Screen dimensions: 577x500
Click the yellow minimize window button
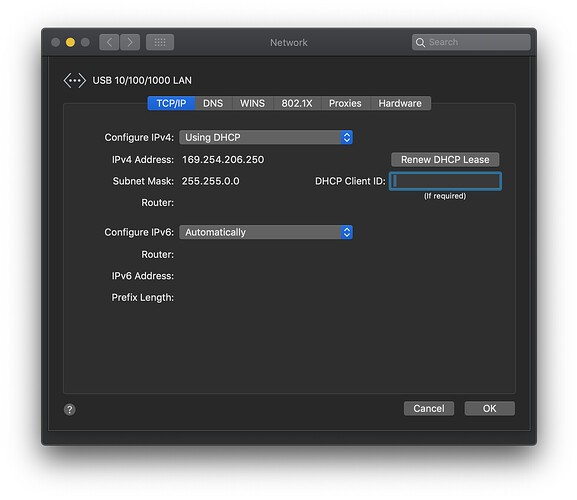click(x=70, y=42)
